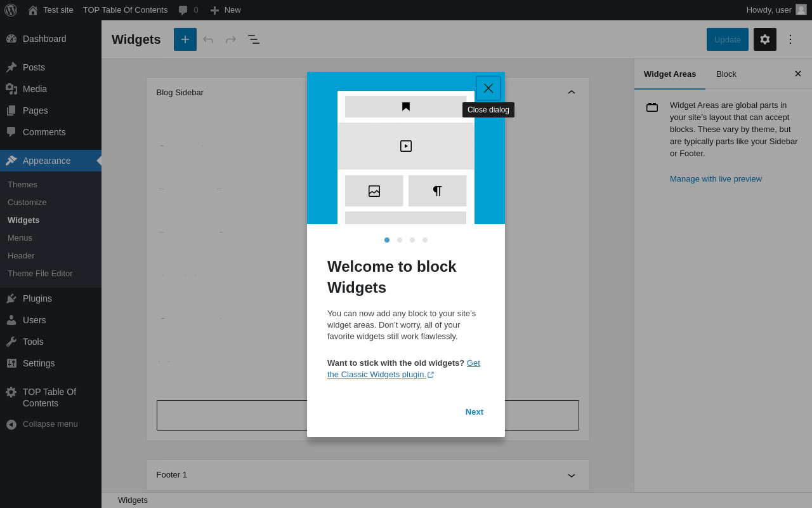Go to the Header submenu

[21, 255]
